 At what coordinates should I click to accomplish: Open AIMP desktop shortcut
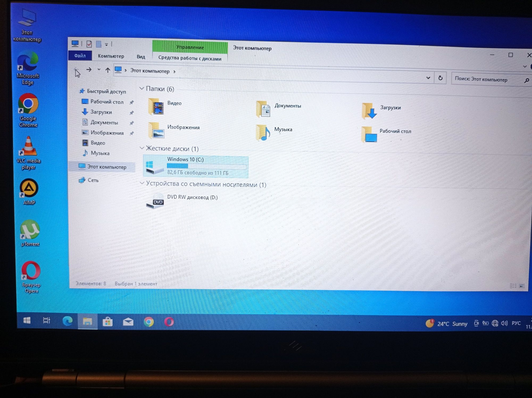click(29, 192)
